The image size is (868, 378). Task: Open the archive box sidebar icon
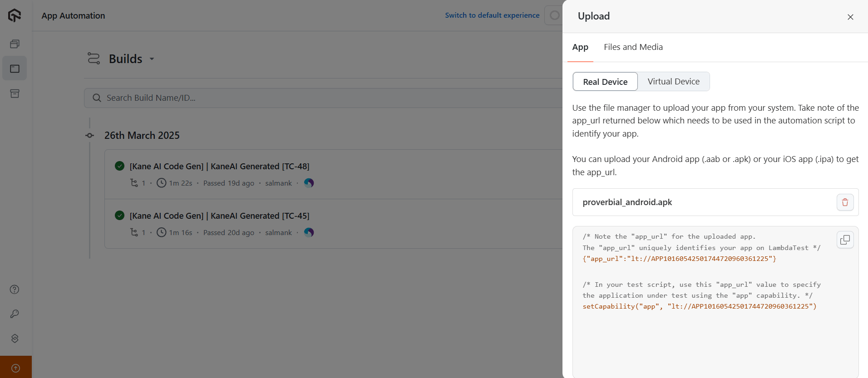point(15,93)
